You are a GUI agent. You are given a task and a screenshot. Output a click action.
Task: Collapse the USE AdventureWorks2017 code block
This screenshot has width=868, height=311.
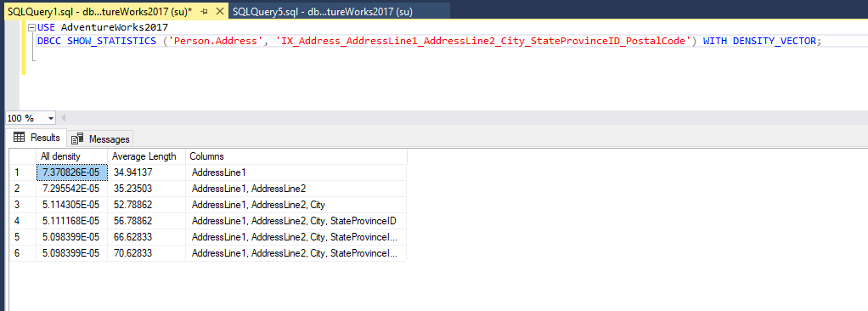(x=31, y=28)
